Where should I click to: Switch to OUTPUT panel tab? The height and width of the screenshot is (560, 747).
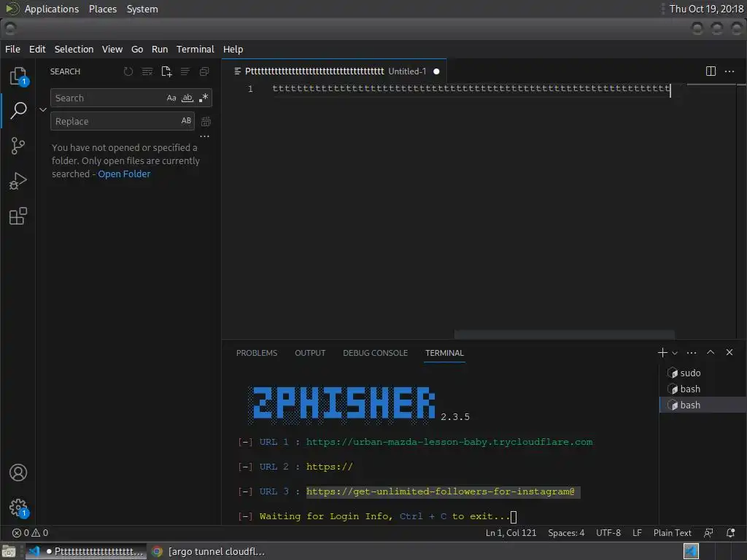point(310,353)
